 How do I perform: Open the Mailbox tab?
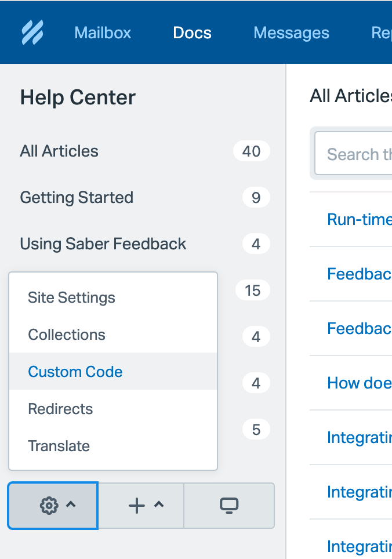(x=103, y=32)
